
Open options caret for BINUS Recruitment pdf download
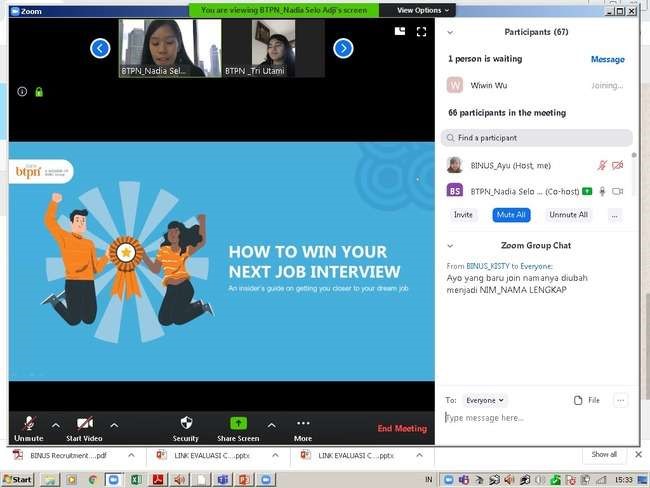pyautogui.click(x=131, y=455)
